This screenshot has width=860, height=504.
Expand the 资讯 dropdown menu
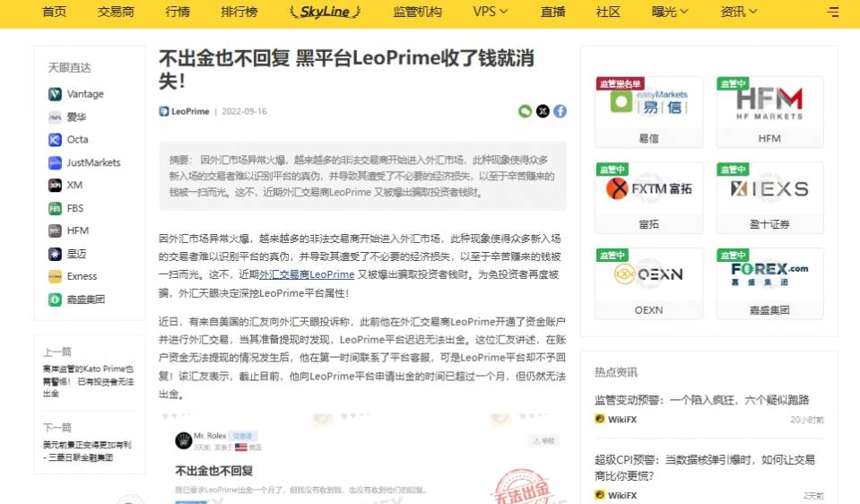click(738, 12)
